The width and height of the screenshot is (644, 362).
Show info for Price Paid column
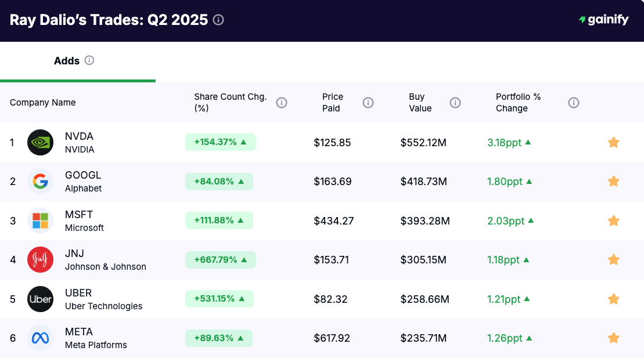368,103
